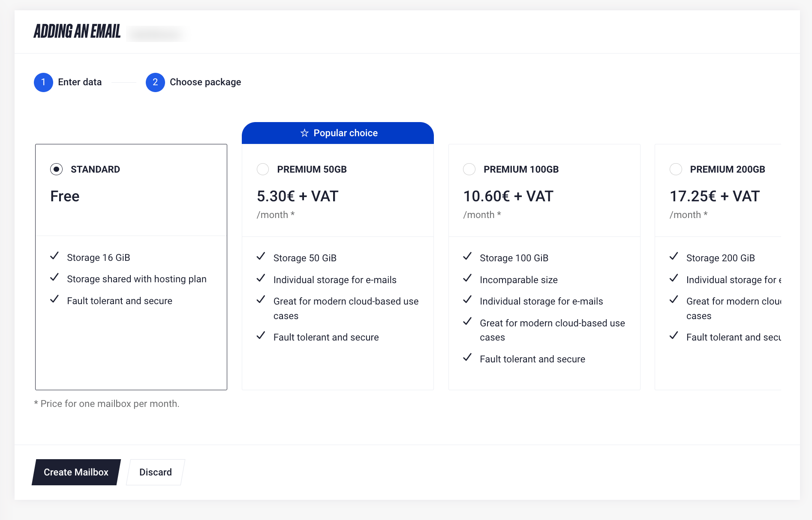Click the checkmark beside Storage 50 GiB
The width and height of the screenshot is (812, 520).
(261, 257)
